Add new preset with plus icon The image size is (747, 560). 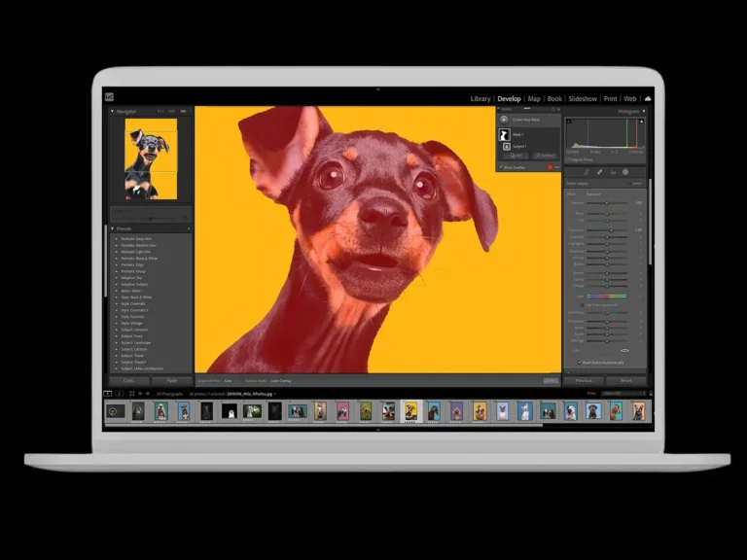point(189,228)
